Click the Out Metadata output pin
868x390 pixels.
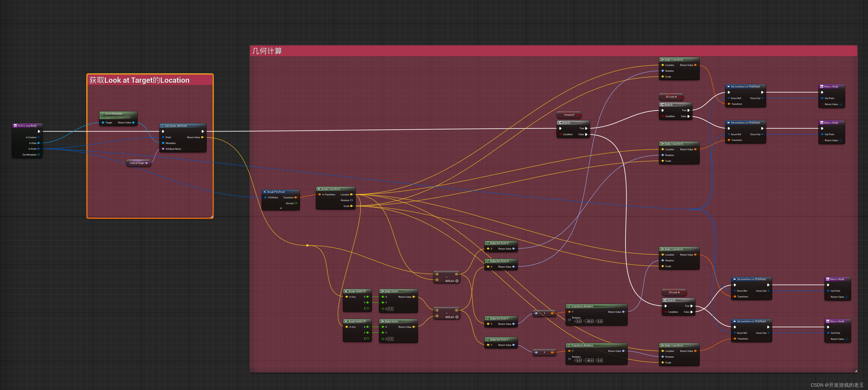tap(38, 155)
